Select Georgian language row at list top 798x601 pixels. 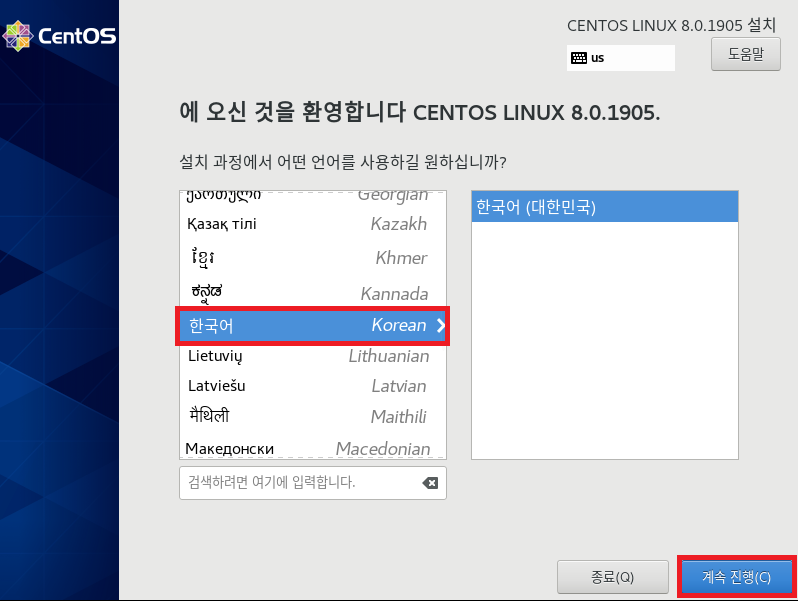point(312,197)
